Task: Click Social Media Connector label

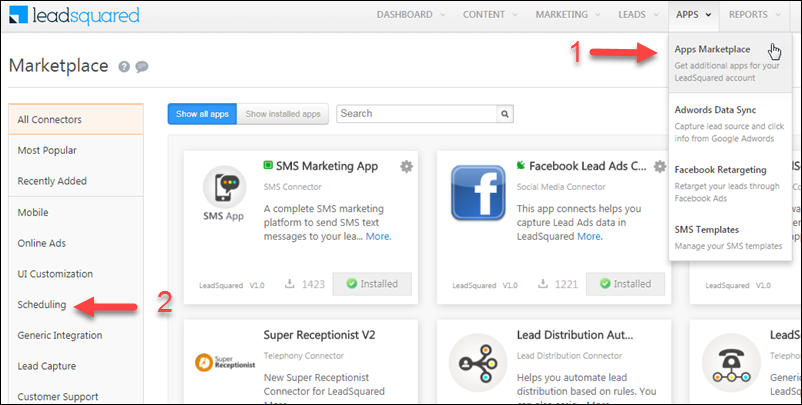Action: coord(561,187)
